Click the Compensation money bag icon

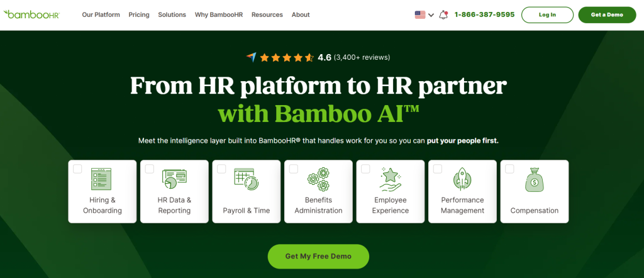pyautogui.click(x=535, y=180)
